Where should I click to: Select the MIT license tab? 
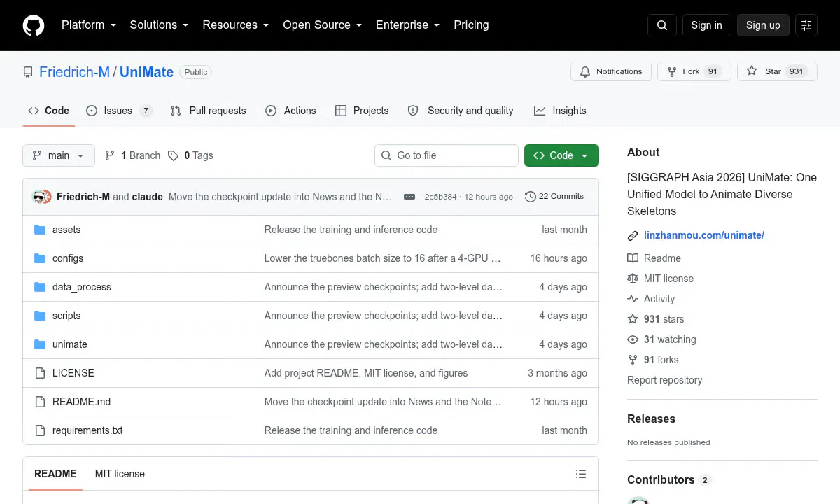120,474
